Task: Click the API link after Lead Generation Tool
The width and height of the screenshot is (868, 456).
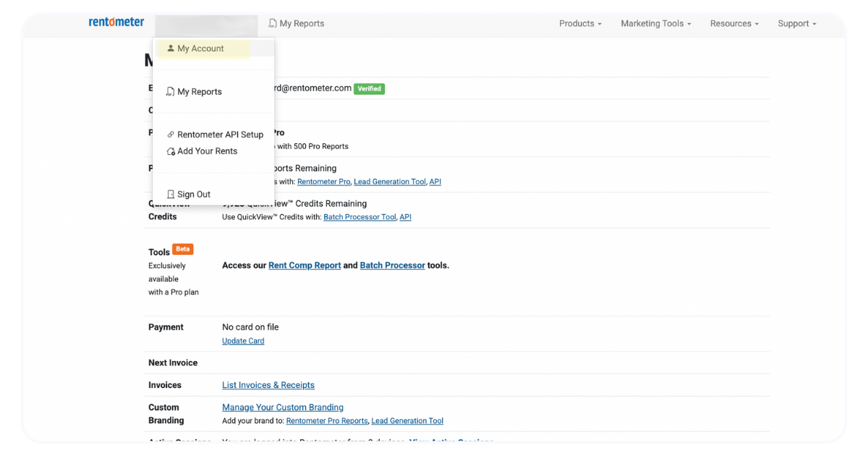Action: pos(435,182)
